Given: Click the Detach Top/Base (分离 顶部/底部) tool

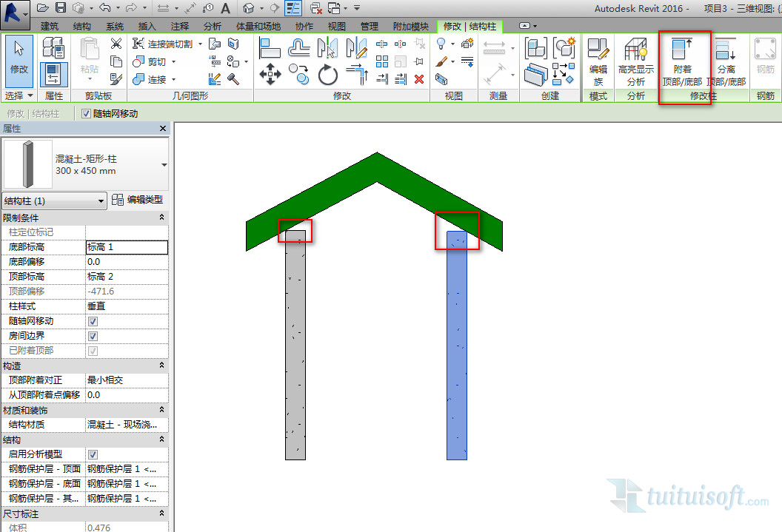Looking at the screenshot, I should click(726, 61).
